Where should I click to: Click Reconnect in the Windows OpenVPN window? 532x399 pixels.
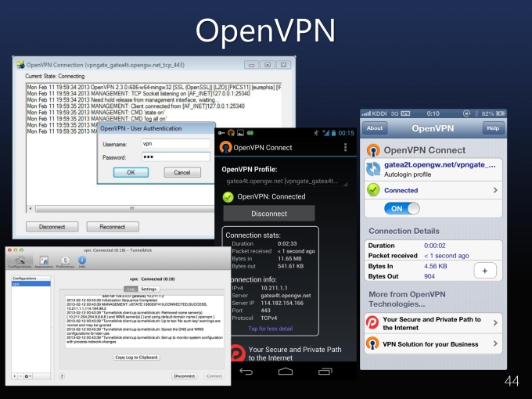tap(113, 227)
